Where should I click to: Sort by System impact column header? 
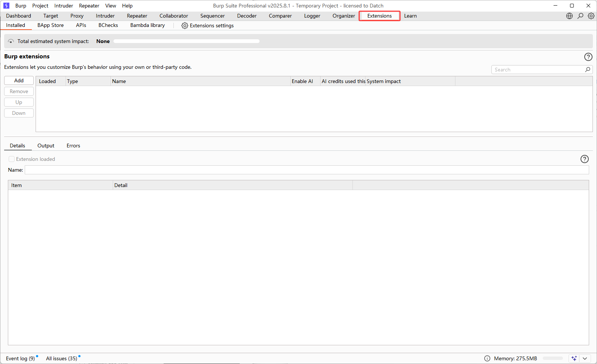pos(410,81)
